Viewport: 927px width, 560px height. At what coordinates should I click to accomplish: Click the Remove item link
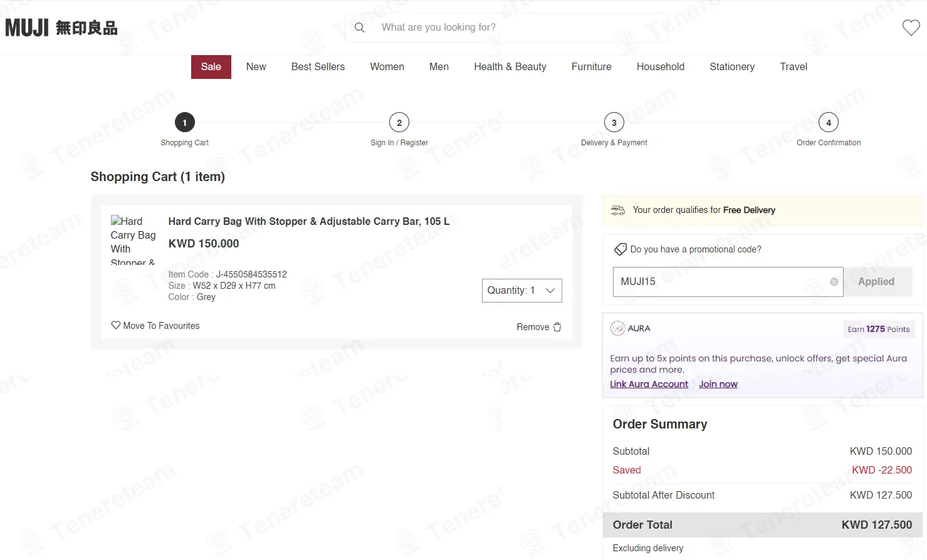coord(533,327)
